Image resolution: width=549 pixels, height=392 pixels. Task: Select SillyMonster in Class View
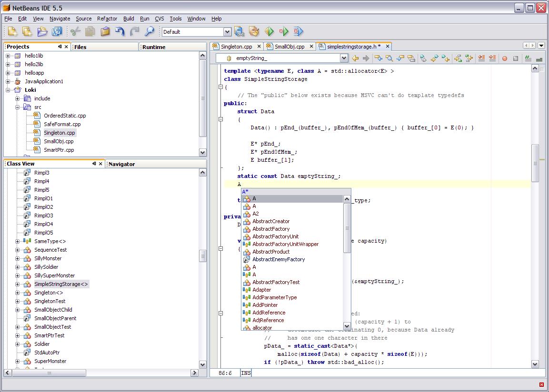tap(48, 258)
